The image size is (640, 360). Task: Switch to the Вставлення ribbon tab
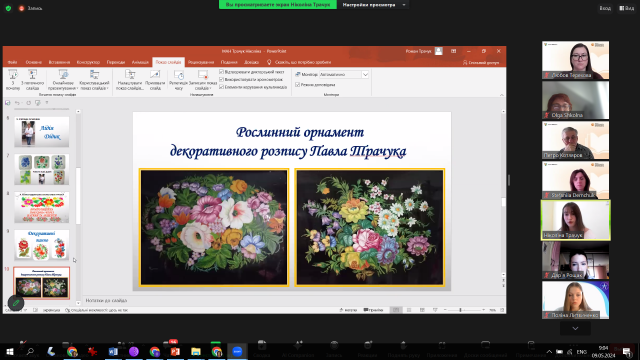[x=59, y=62]
